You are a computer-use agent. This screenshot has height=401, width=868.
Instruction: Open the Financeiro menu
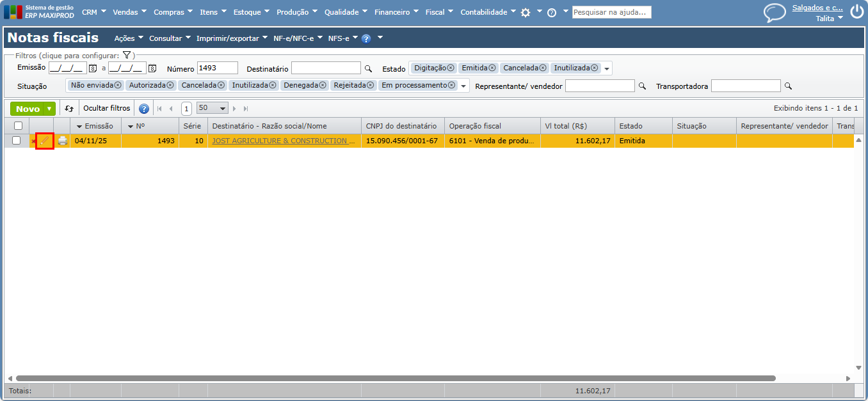pyautogui.click(x=396, y=12)
